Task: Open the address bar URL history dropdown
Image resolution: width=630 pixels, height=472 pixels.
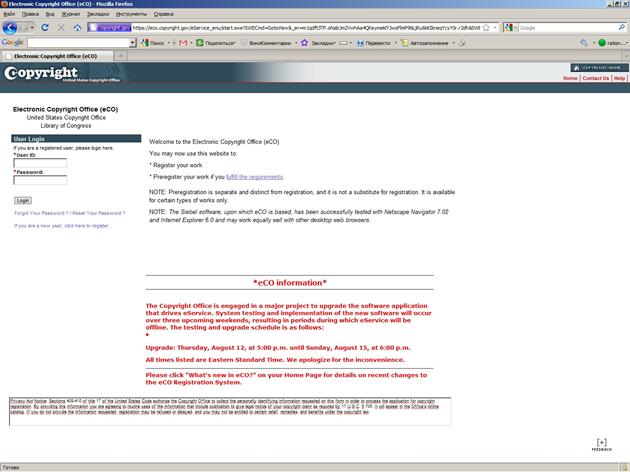Action: (495, 28)
